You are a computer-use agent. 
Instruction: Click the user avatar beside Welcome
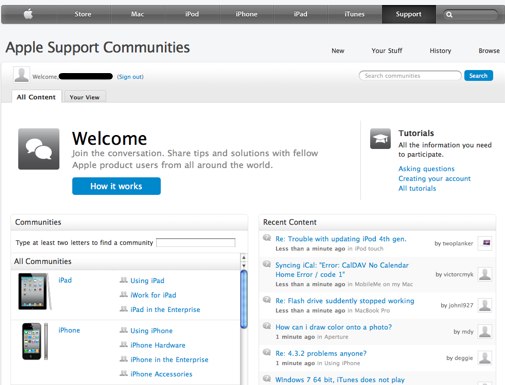21,75
